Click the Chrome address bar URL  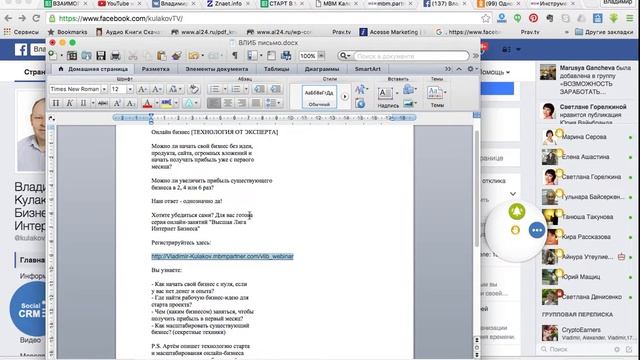[120, 19]
